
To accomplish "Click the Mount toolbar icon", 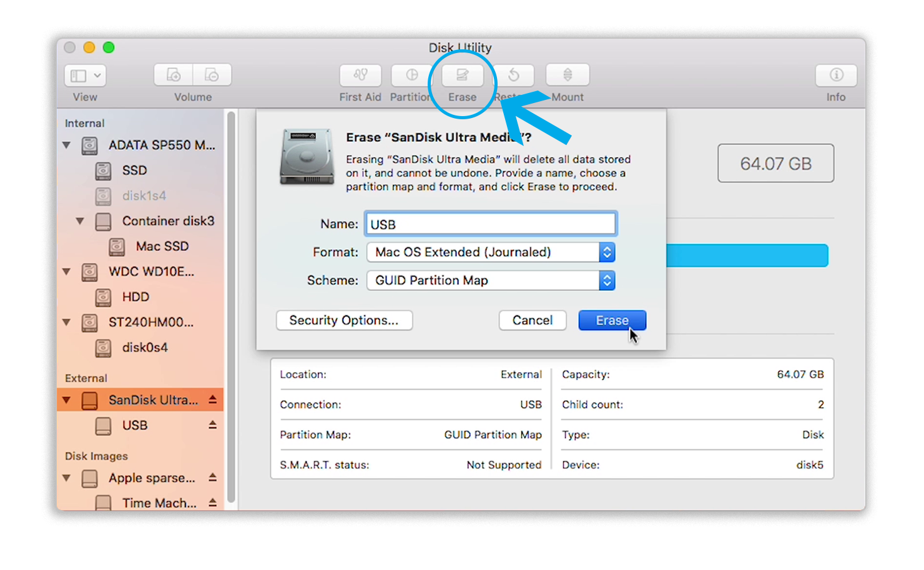I will 568,75.
